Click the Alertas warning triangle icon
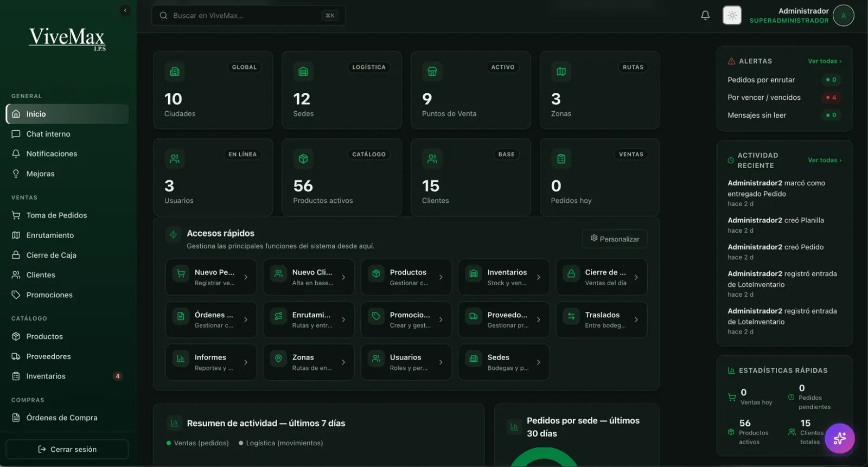 (x=731, y=61)
